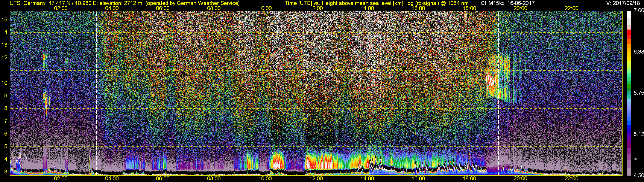This screenshot has height=182, width=644.
Task: Select the "14." height axis label
Action: [5, 32]
